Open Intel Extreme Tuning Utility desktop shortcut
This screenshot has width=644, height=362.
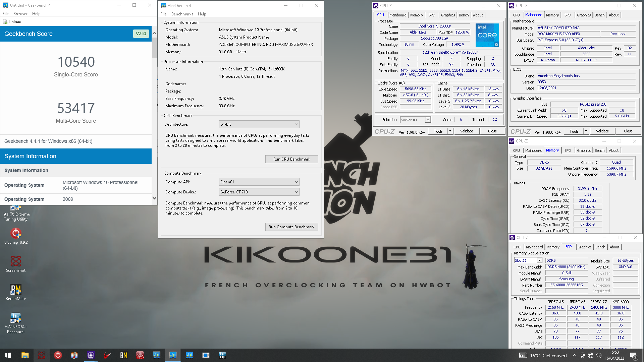[x=15, y=214]
